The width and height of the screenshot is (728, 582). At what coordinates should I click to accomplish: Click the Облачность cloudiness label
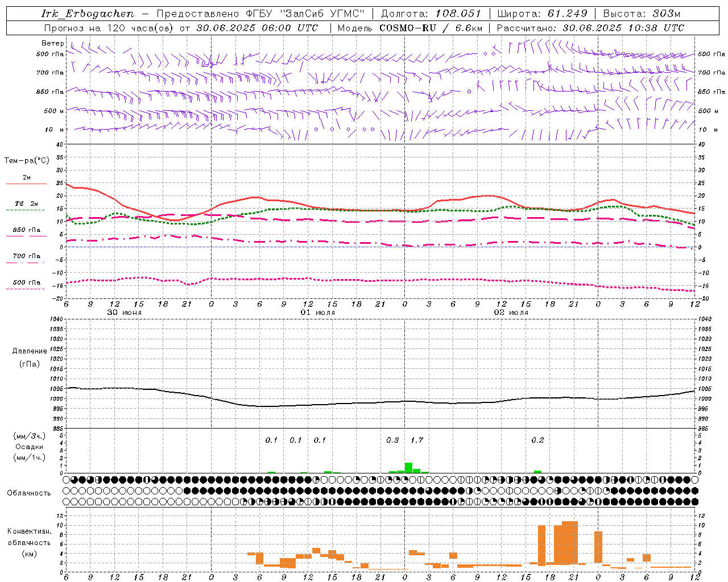click(29, 493)
